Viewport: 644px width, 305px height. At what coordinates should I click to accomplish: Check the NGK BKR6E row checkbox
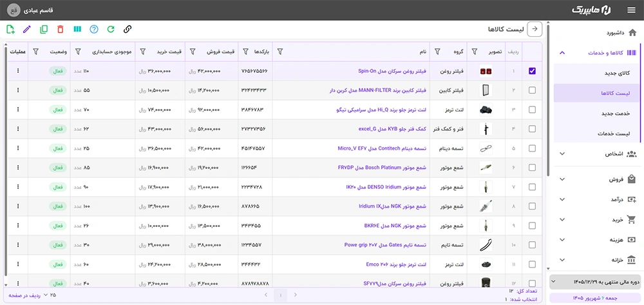[x=533, y=225]
